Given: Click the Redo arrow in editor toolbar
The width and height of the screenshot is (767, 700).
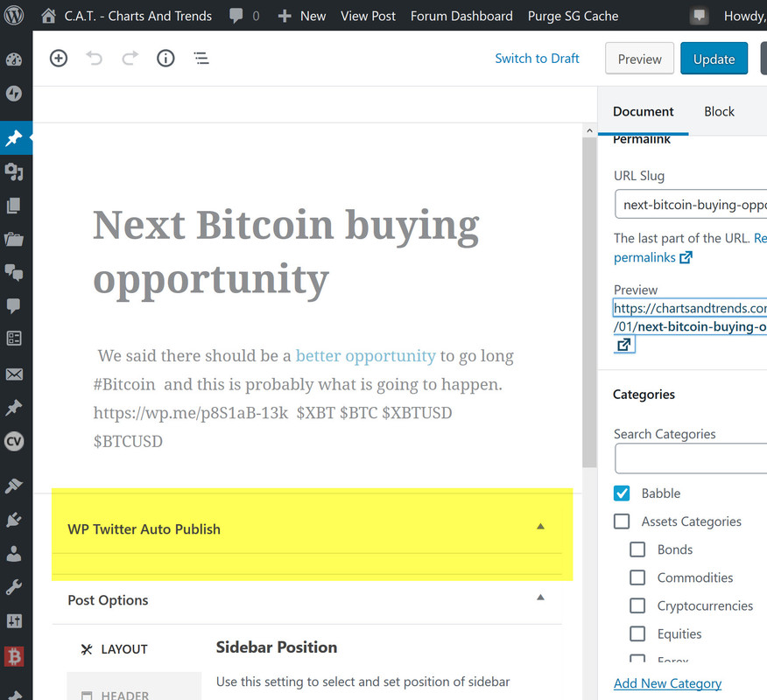Looking at the screenshot, I should pos(130,58).
